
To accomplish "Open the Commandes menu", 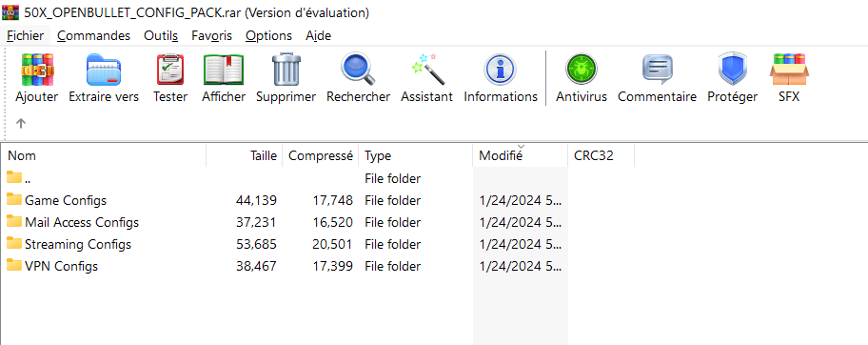I will click(x=93, y=35).
